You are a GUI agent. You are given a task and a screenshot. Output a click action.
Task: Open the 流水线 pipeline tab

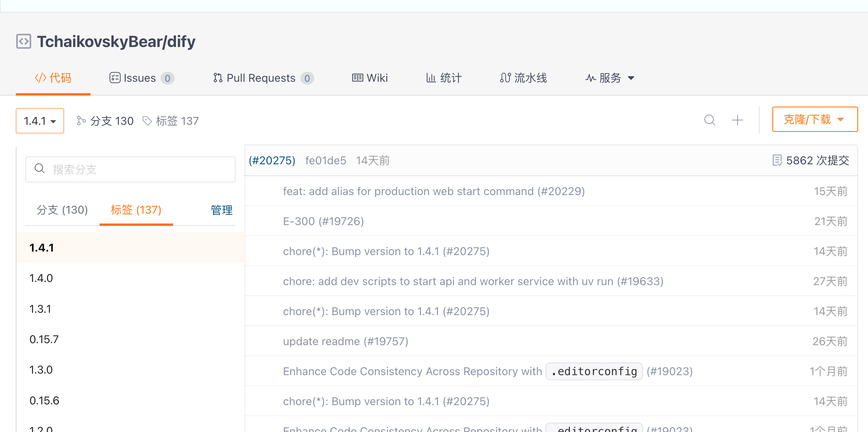click(523, 78)
